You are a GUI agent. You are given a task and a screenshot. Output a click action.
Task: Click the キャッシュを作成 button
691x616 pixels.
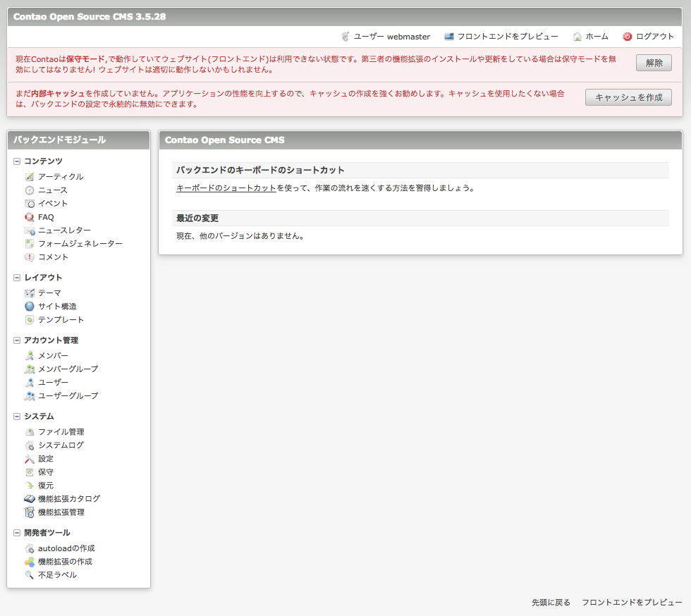(x=628, y=97)
